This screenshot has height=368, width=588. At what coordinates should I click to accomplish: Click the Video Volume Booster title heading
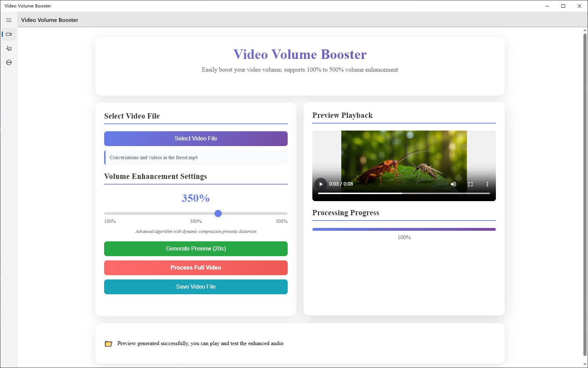point(300,54)
